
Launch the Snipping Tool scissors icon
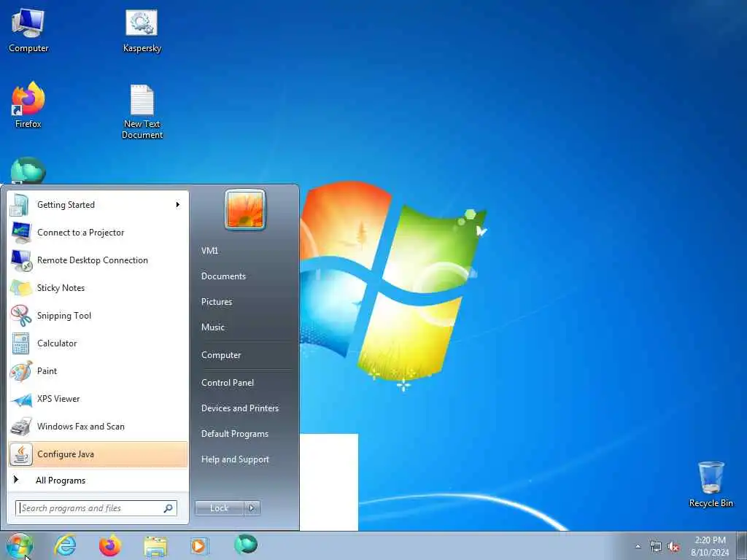click(x=21, y=316)
